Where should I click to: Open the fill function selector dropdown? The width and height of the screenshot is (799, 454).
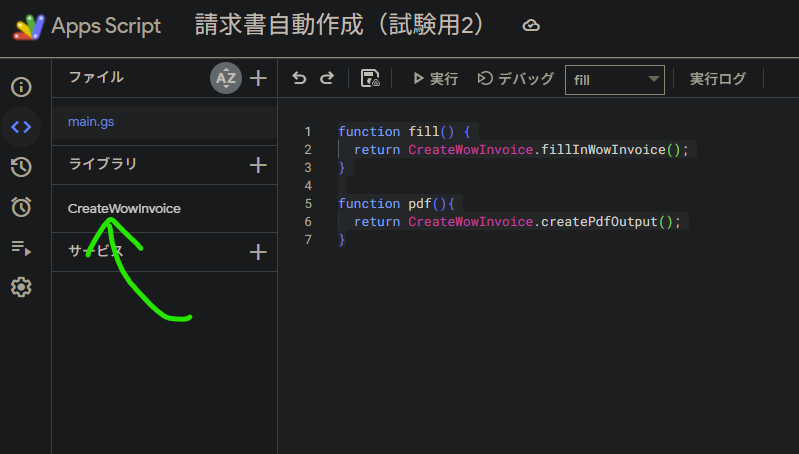click(x=615, y=79)
